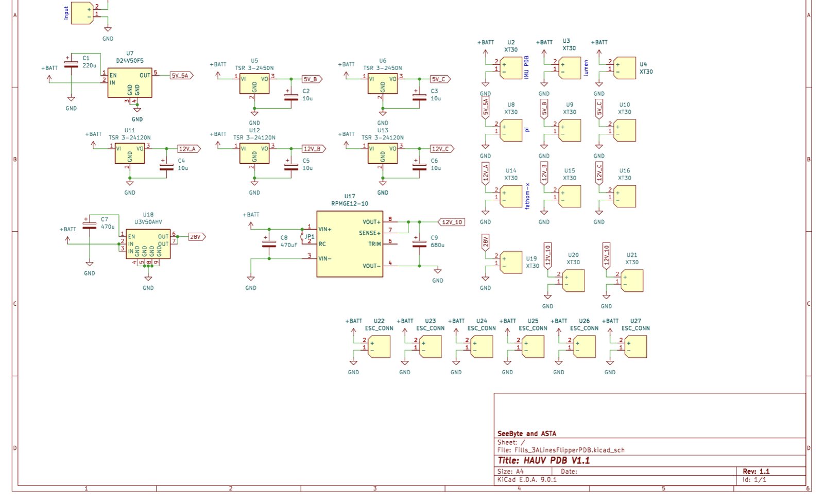Select the U19 XT30 connector symbol
Viewport: 824px width, 504px height.
point(511,262)
